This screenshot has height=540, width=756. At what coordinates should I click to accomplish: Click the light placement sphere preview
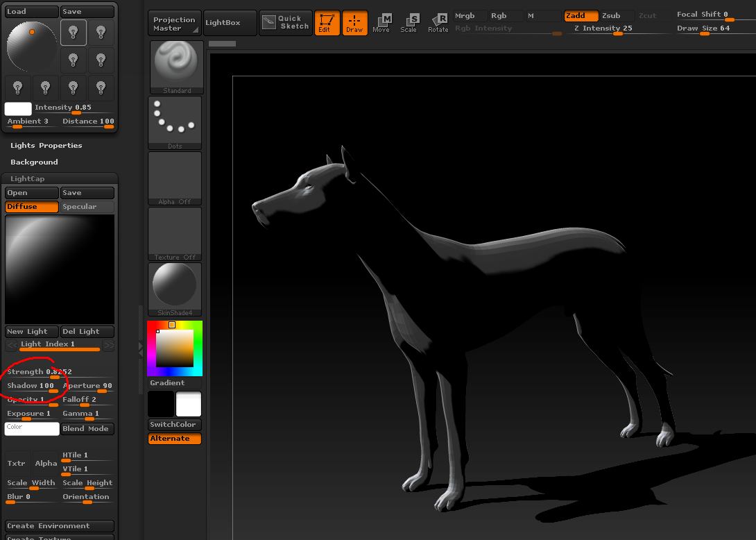[x=32, y=47]
